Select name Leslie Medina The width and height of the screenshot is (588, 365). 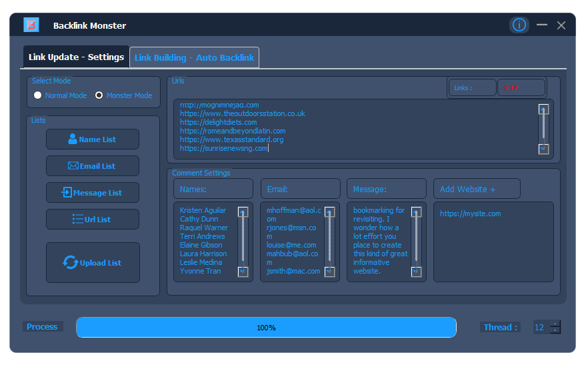pyautogui.click(x=201, y=262)
